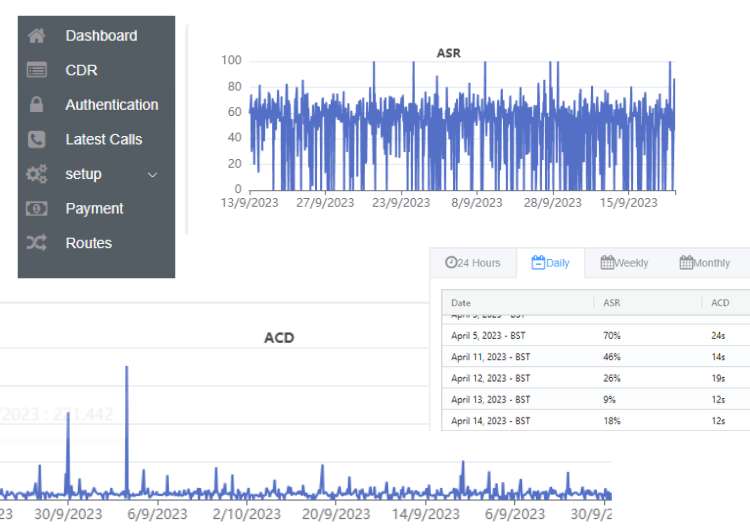Image resolution: width=750 pixels, height=530 pixels.
Task: Expand the setup submenu chevron
Action: pos(153,175)
